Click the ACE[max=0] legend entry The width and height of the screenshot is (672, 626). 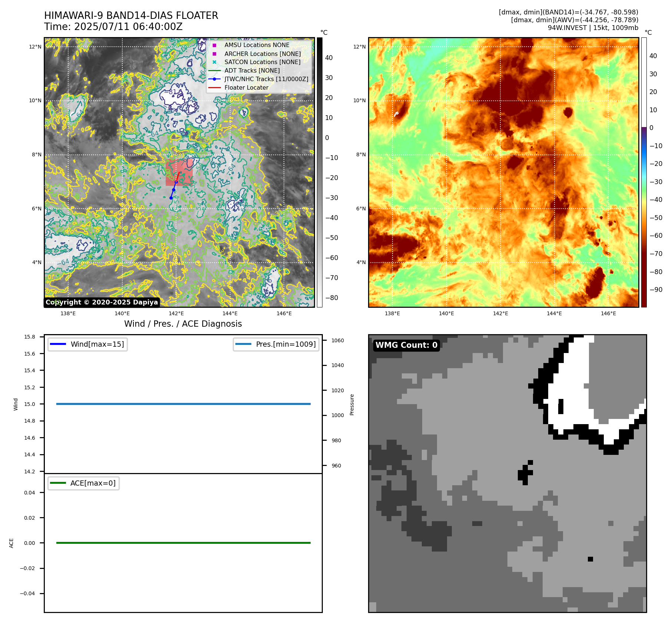pyautogui.click(x=84, y=483)
